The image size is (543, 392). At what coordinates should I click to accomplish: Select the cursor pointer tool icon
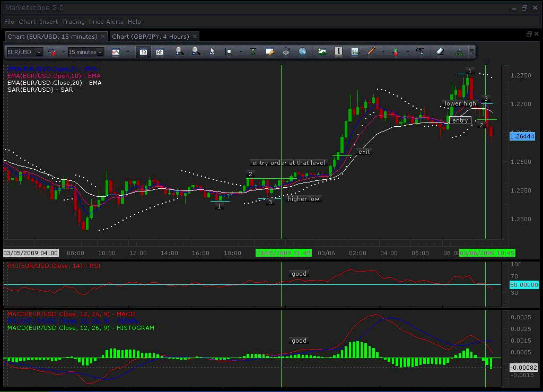click(212, 51)
